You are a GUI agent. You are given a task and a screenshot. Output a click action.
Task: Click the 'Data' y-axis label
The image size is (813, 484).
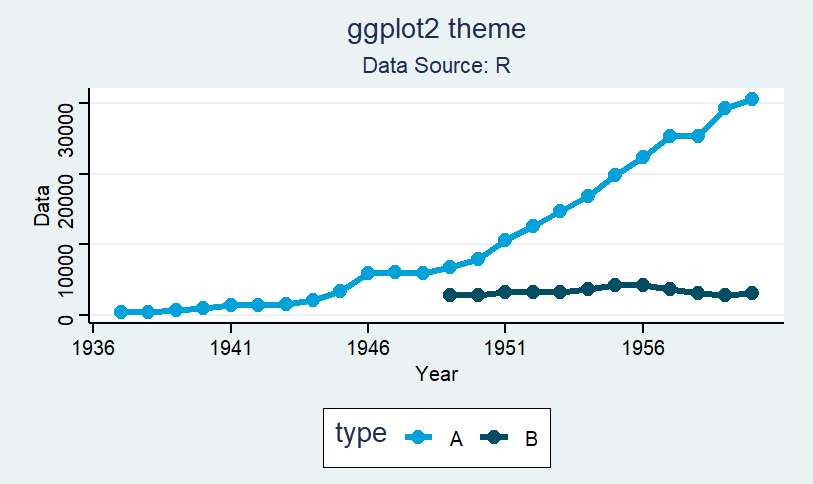pyautogui.click(x=42, y=205)
